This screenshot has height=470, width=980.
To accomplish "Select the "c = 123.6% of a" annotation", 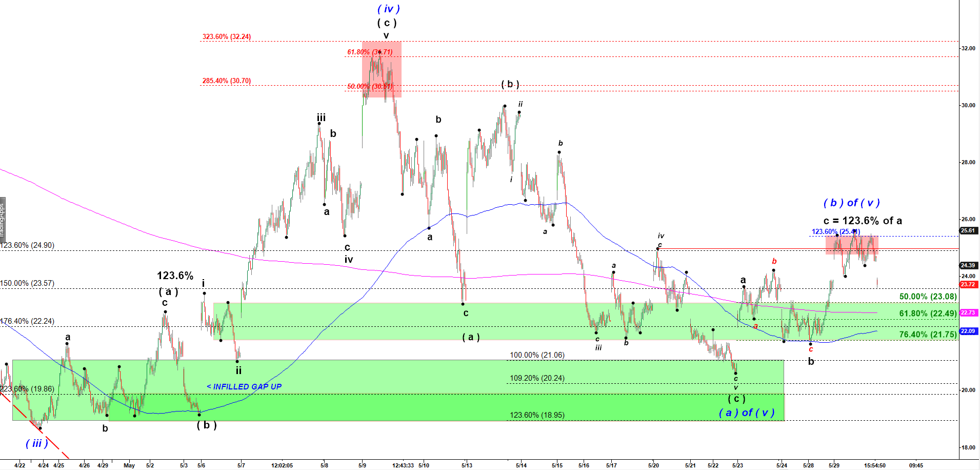I will pyautogui.click(x=863, y=221).
